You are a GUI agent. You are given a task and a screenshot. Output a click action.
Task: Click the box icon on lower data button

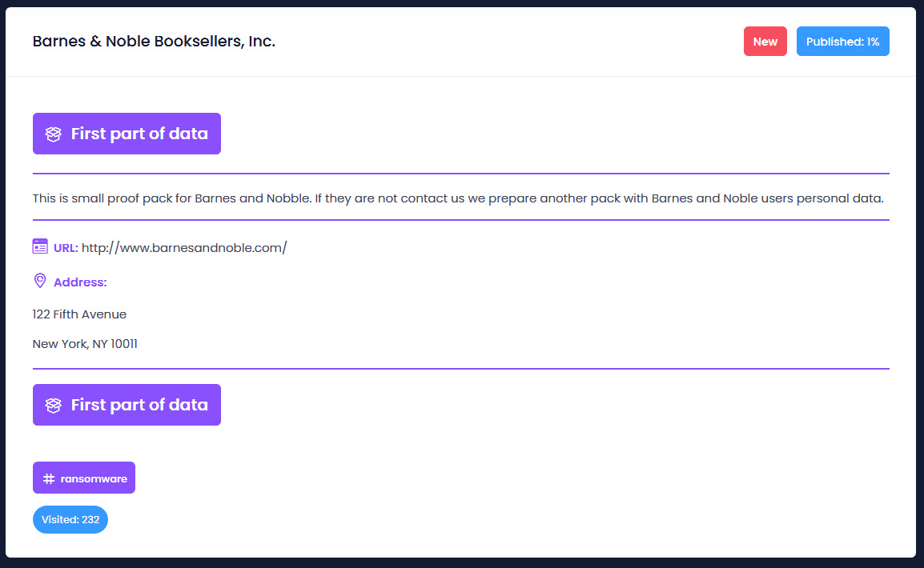(x=53, y=405)
